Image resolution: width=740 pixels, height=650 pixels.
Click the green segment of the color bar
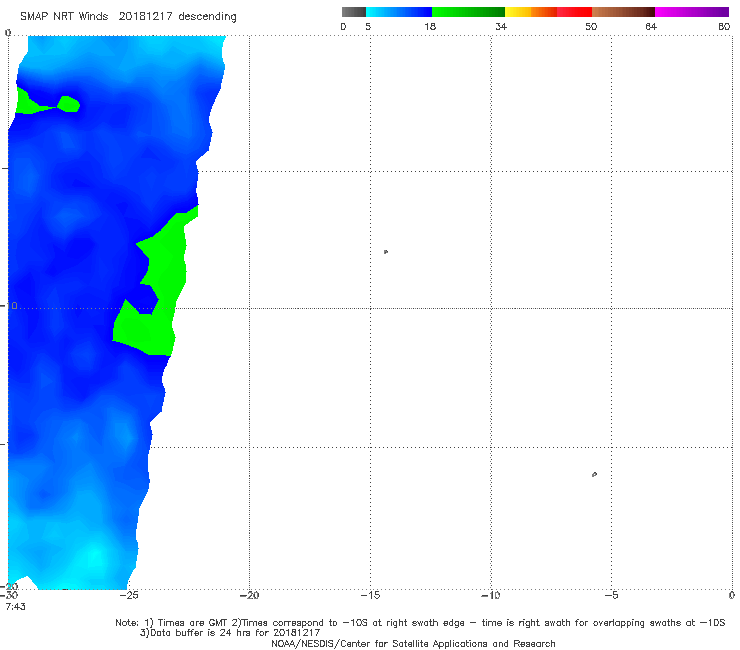[468, 12]
